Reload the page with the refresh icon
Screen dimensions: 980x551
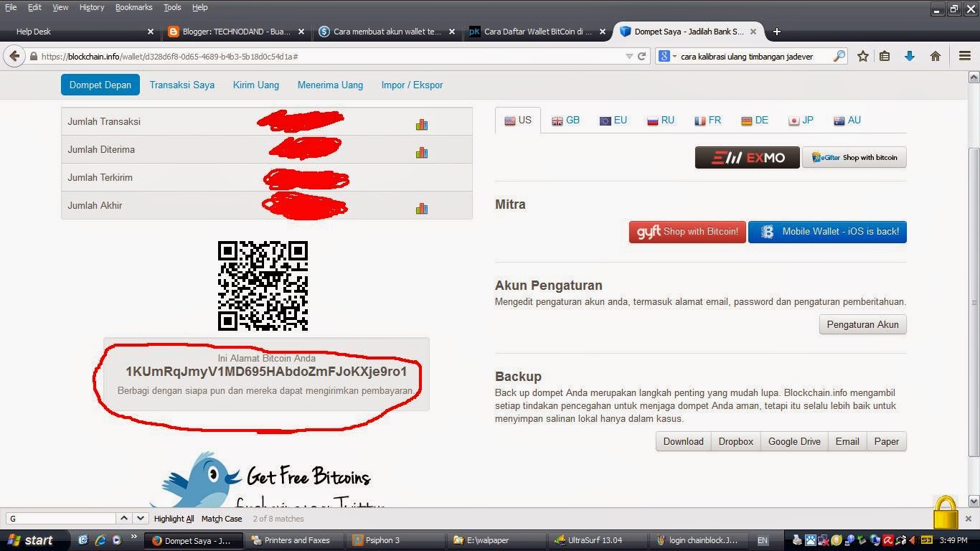pos(642,56)
